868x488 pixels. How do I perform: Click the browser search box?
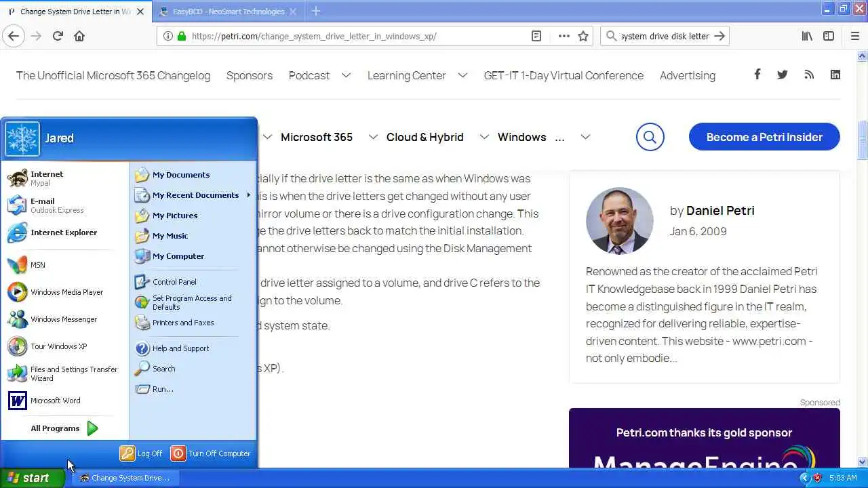665,37
